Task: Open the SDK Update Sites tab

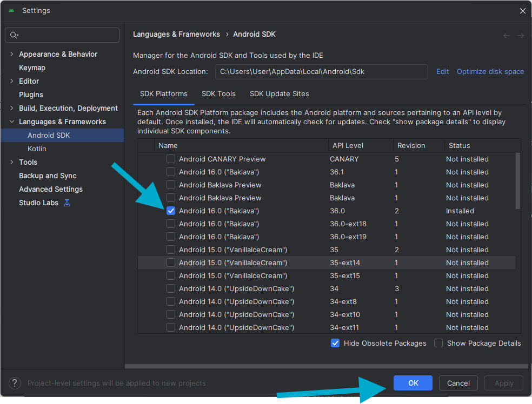Action: (279, 93)
